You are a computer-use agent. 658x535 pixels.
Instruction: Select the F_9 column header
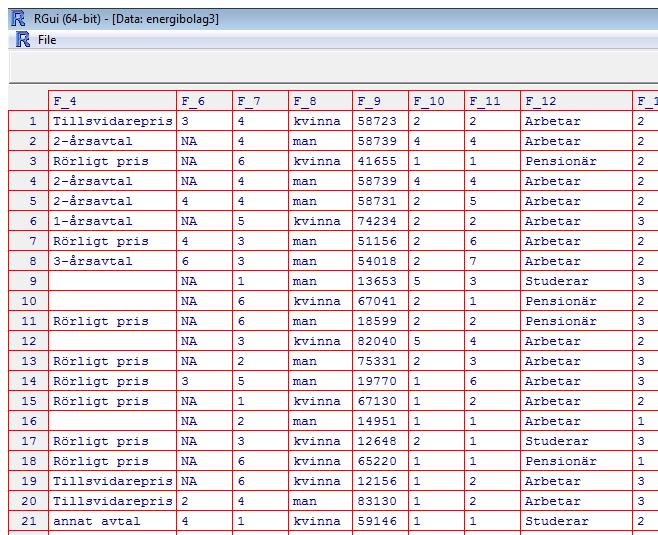(x=381, y=101)
